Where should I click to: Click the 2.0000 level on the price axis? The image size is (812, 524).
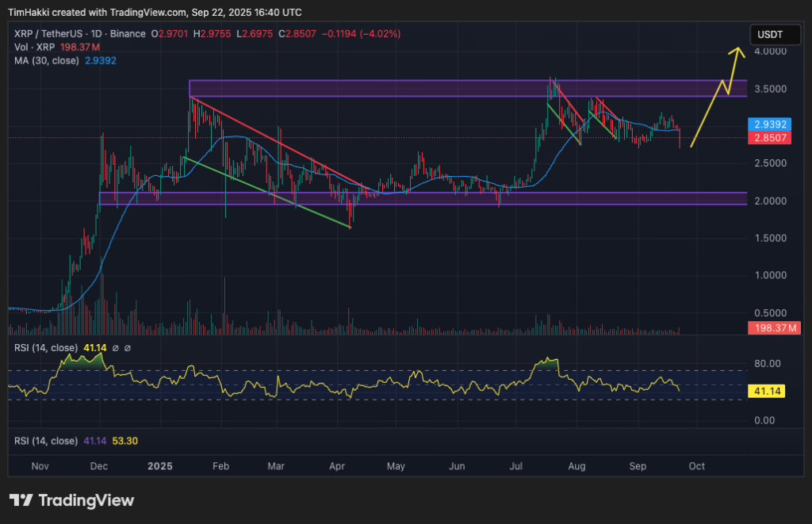click(x=771, y=200)
